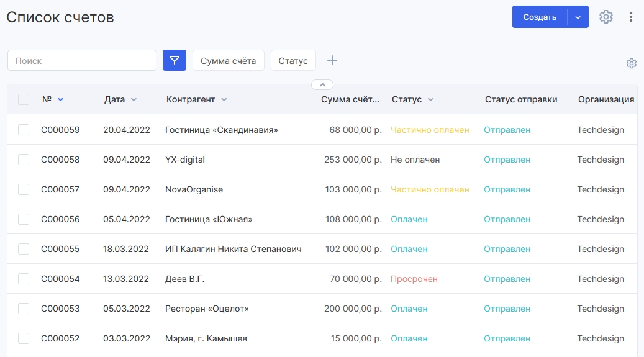The height and width of the screenshot is (357, 644).
Task: Open Дата column sort dropdown
Action: click(x=134, y=99)
